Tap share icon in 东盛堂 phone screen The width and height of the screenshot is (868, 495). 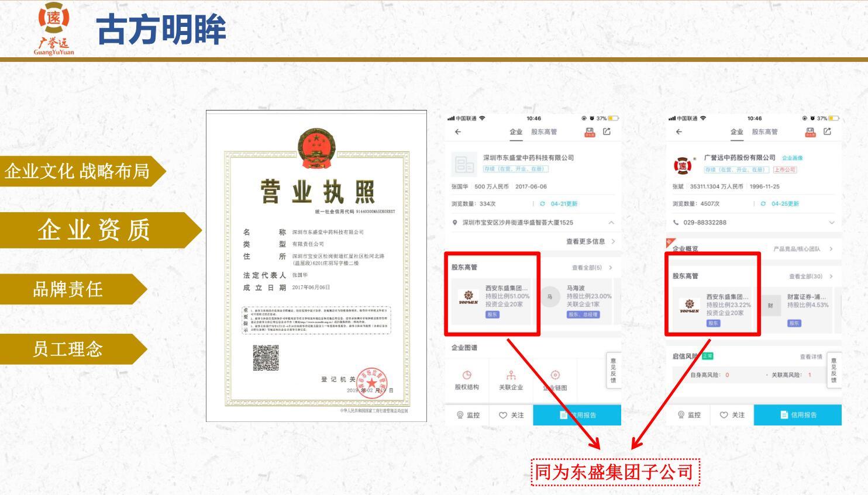click(607, 131)
